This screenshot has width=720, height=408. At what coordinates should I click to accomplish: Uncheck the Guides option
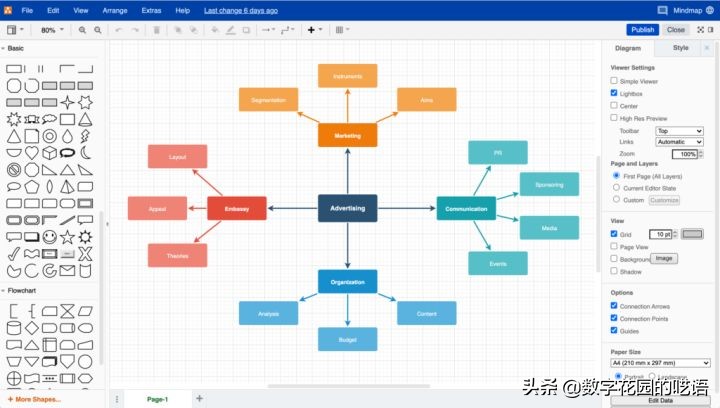coord(614,330)
